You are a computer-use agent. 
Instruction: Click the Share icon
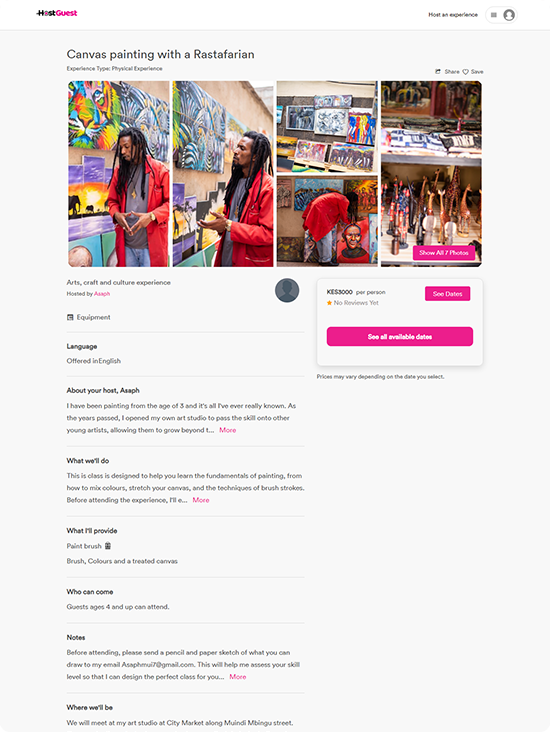[x=438, y=71]
